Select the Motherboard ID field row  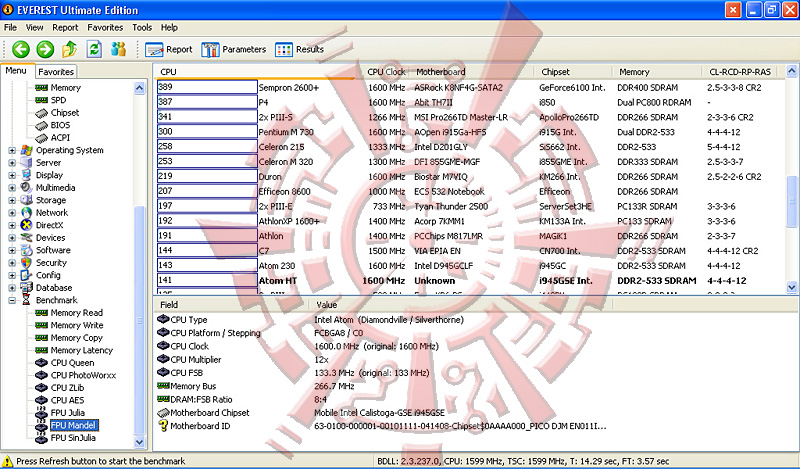[x=383, y=426]
